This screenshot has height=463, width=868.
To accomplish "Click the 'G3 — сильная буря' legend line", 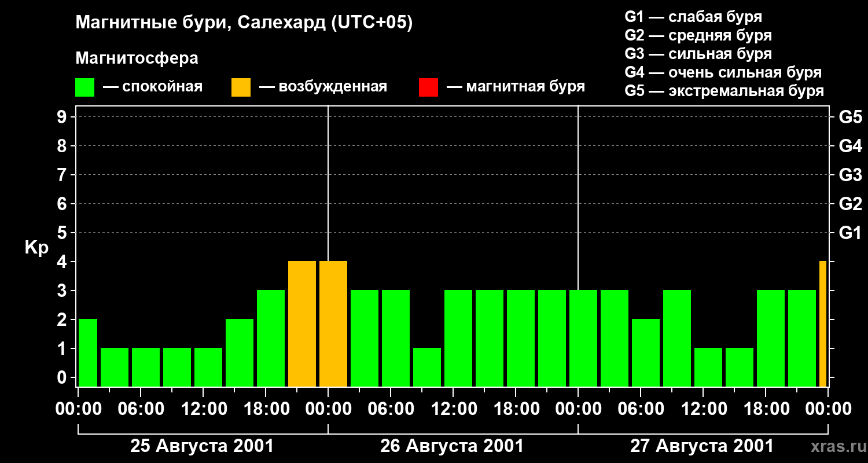I will point(698,54).
